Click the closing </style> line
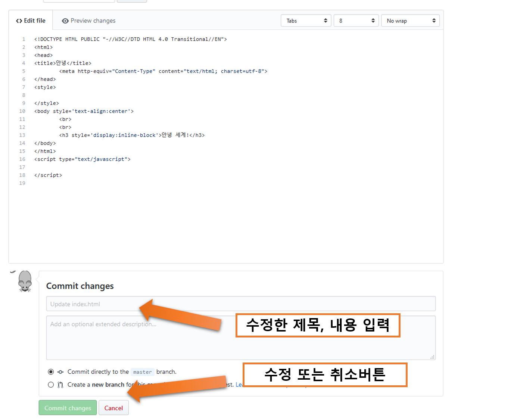This screenshot has width=514, height=420. click(46, 103)
